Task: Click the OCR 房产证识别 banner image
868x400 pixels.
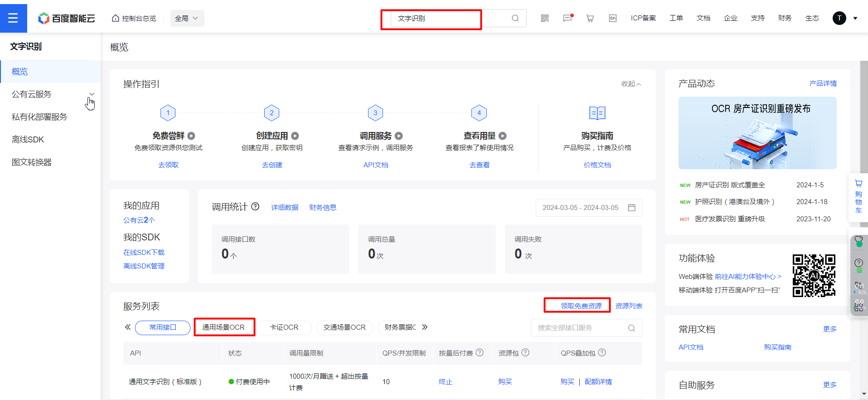Action: pos(757,133)
